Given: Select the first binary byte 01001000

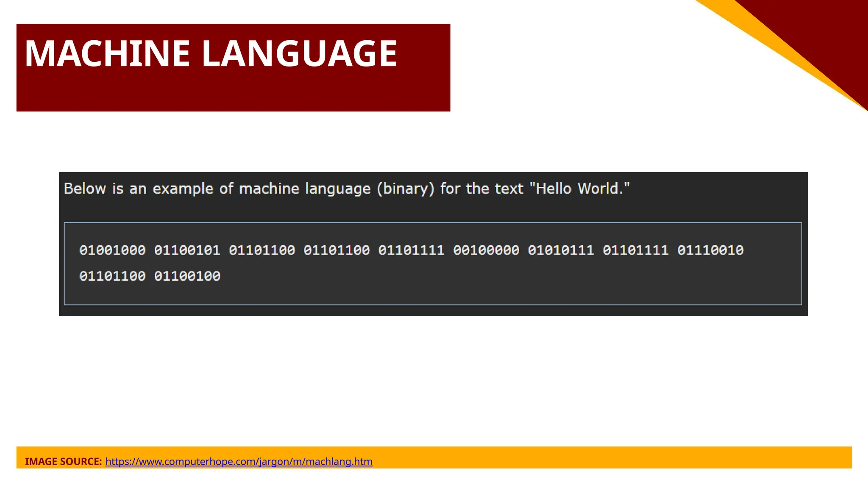Looking at the screenshot, I should (x=112, y=250).
